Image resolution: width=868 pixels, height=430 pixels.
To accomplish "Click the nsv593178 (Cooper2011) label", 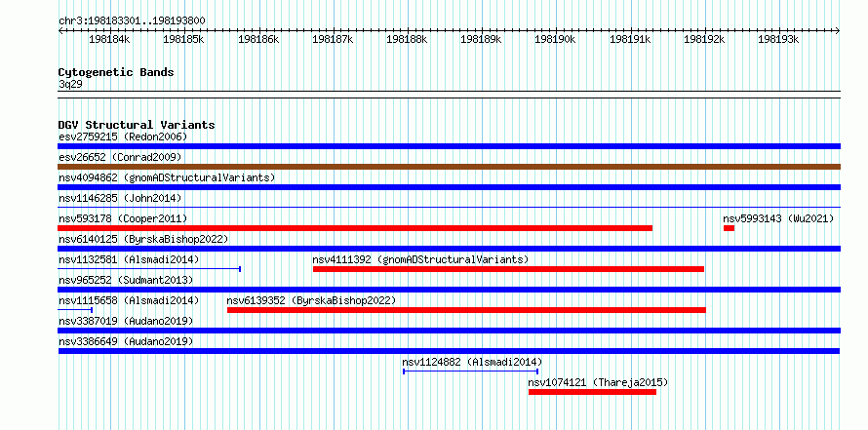I will pos(123,218).
